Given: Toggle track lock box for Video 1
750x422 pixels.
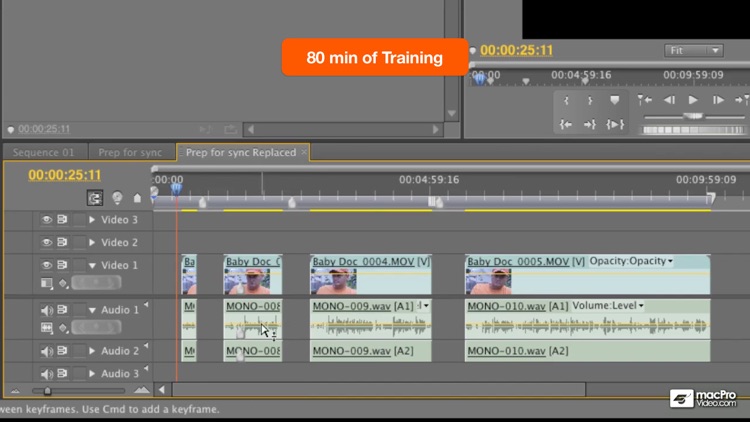Looking at the screenshot, I should [79, 265].
